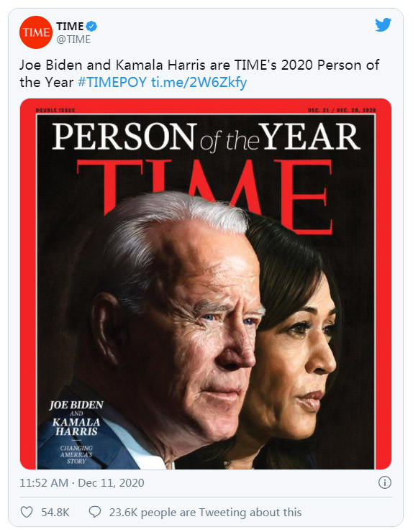The height and width of the screenshot is (532, 413).
Task: Click the blue verified badge beside TIME
Action: 91,26
